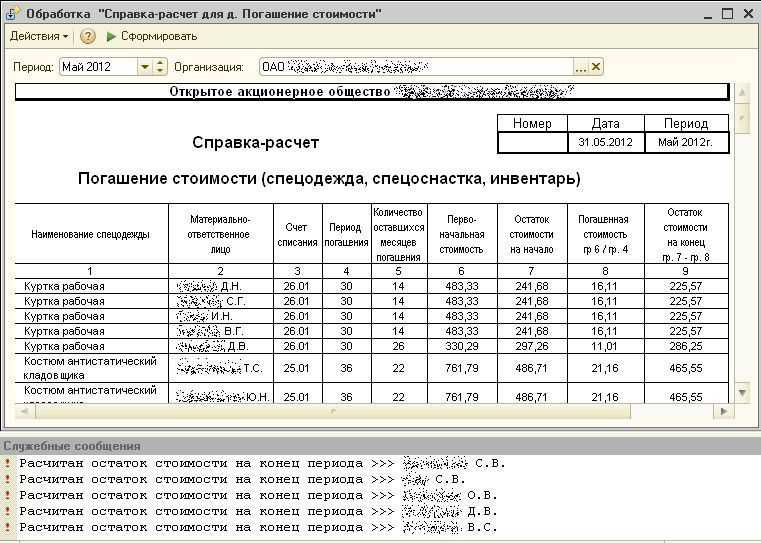
Task: Minimize the Обработка window
Action: click(707, 15)
